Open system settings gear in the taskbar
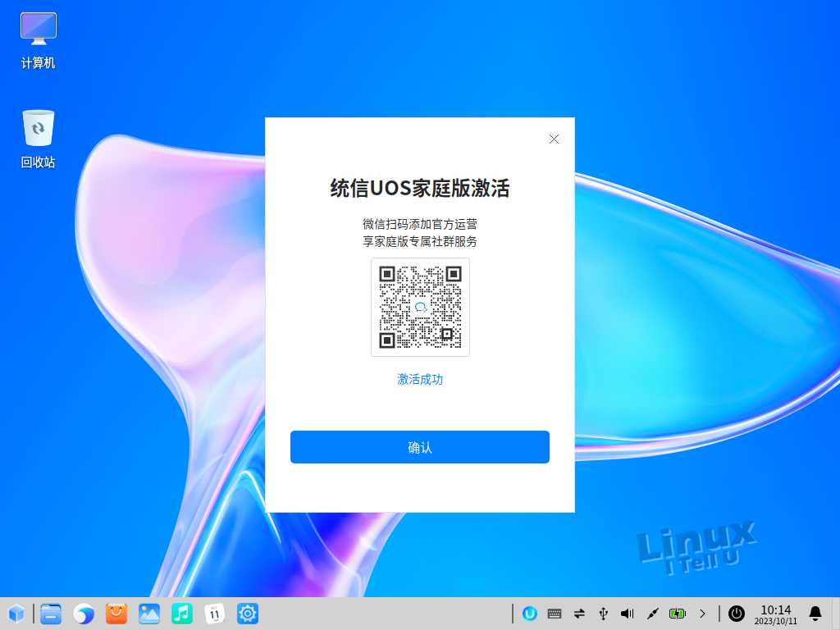 247,614
